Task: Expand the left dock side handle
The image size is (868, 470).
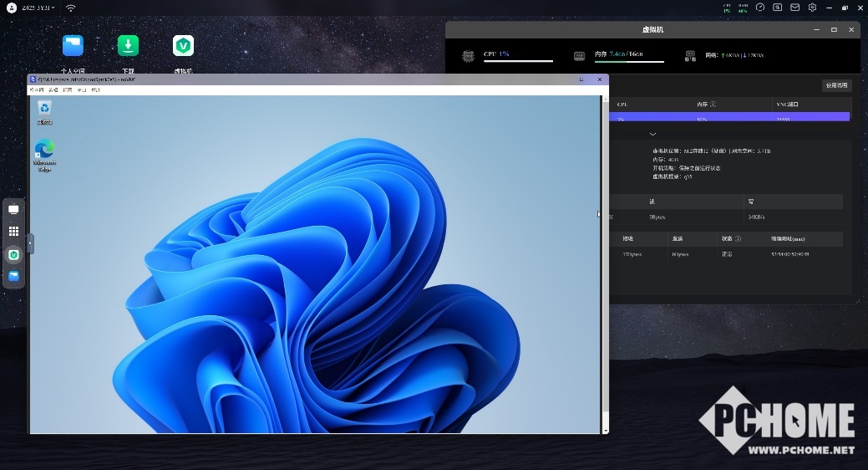Action: (x=30, y=243)
